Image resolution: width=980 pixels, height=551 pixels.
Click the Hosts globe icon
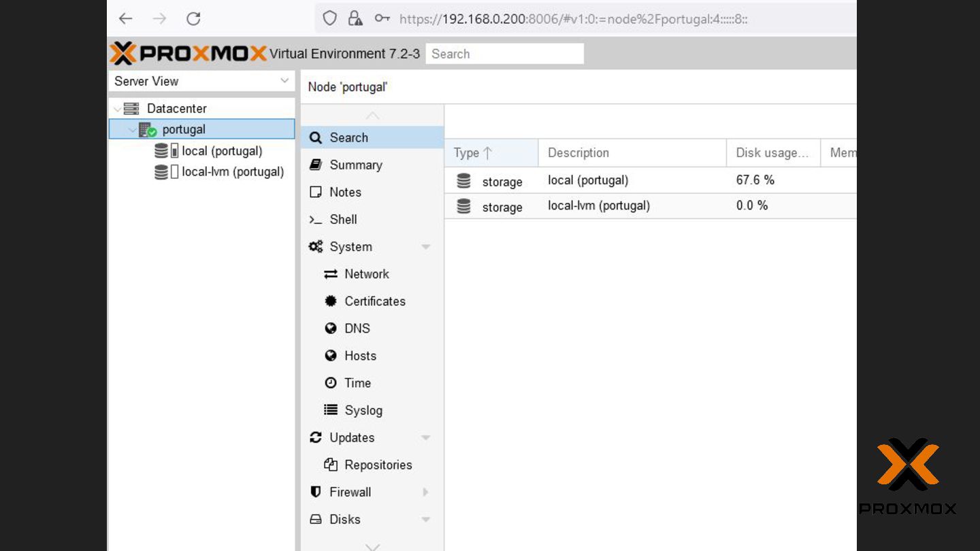tap(331, 356)
